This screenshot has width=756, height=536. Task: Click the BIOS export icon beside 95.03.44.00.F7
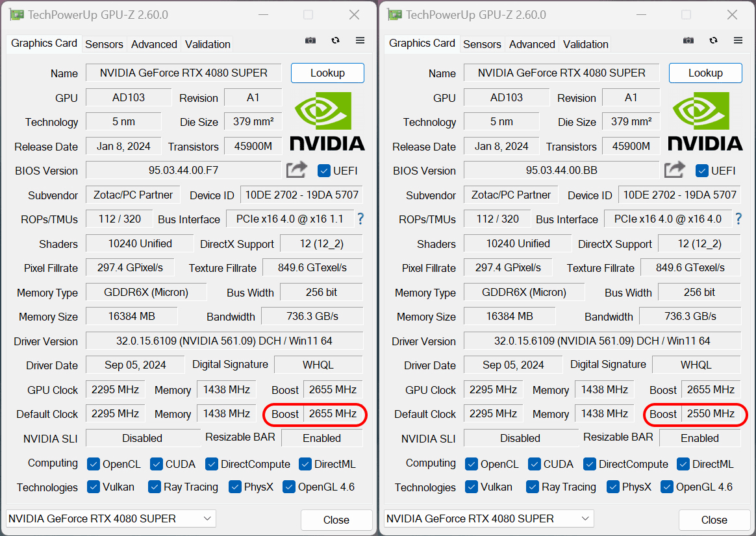coord(297,170)
